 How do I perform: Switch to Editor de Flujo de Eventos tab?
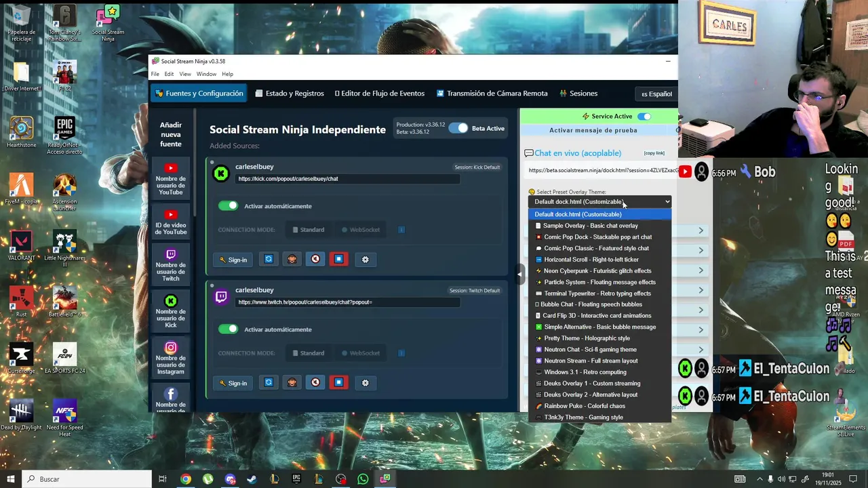coord(380,94)
